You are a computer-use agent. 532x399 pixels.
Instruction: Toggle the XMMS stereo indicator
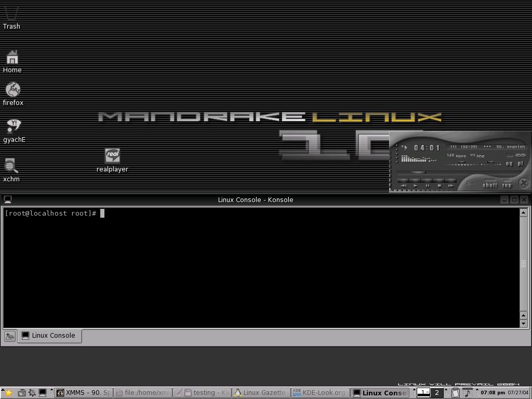pyautogui.click(x=521, y=155)
